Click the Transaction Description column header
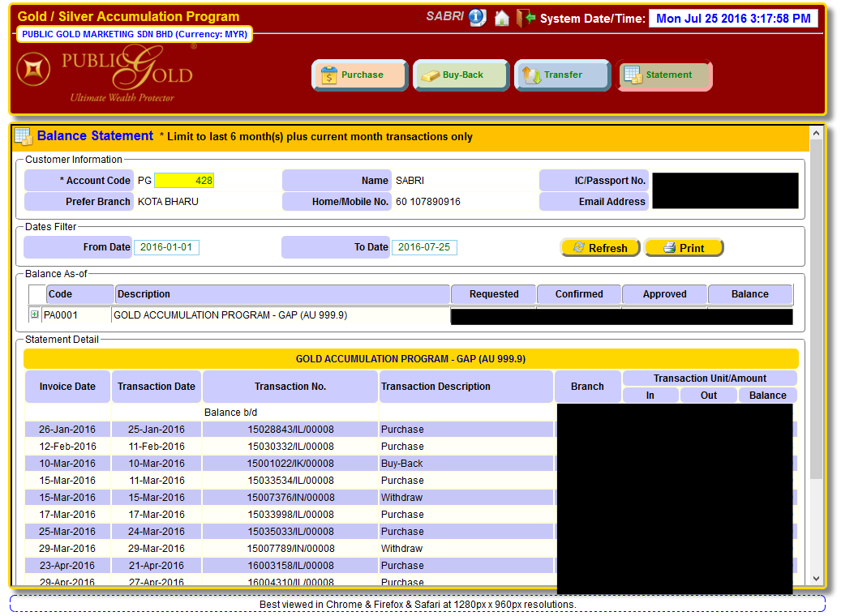 (466, 387)
